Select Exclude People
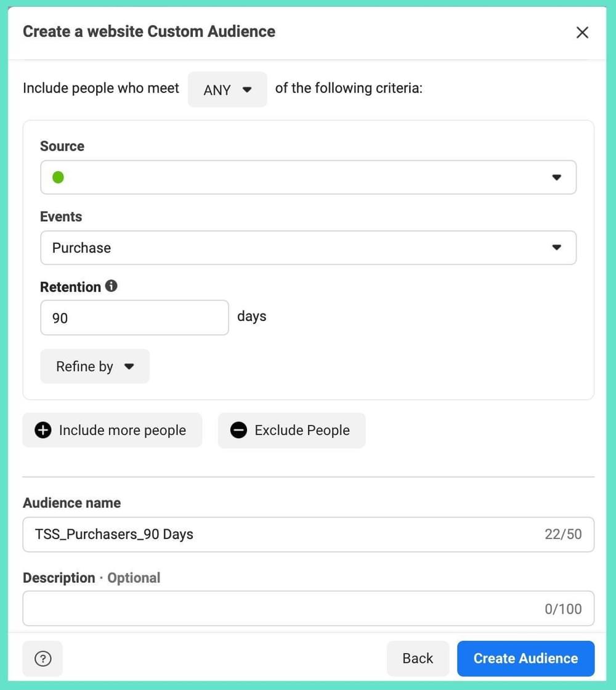Viewport: 616px width, 690px height. coord(291,430)
